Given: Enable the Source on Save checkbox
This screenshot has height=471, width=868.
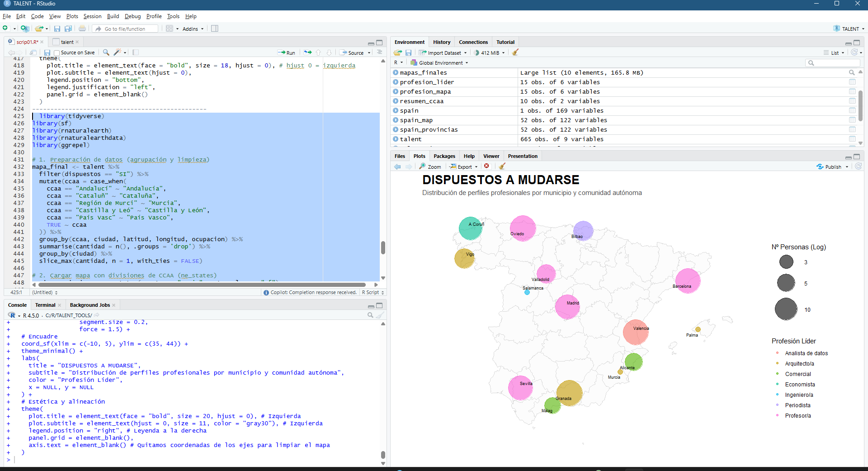Looking at the screenshot, I should pyautogui.click(x=57, y=53).
